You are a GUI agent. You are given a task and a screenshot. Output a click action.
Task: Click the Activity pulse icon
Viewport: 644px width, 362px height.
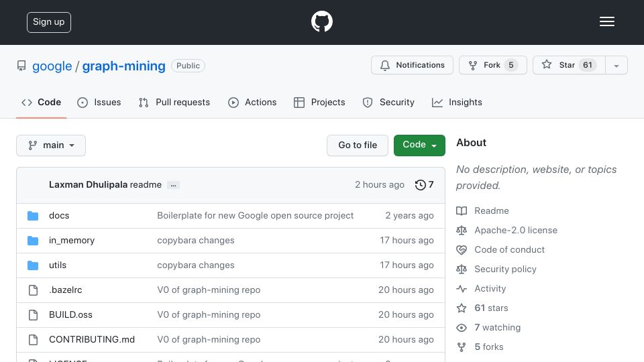coord(462,288)
